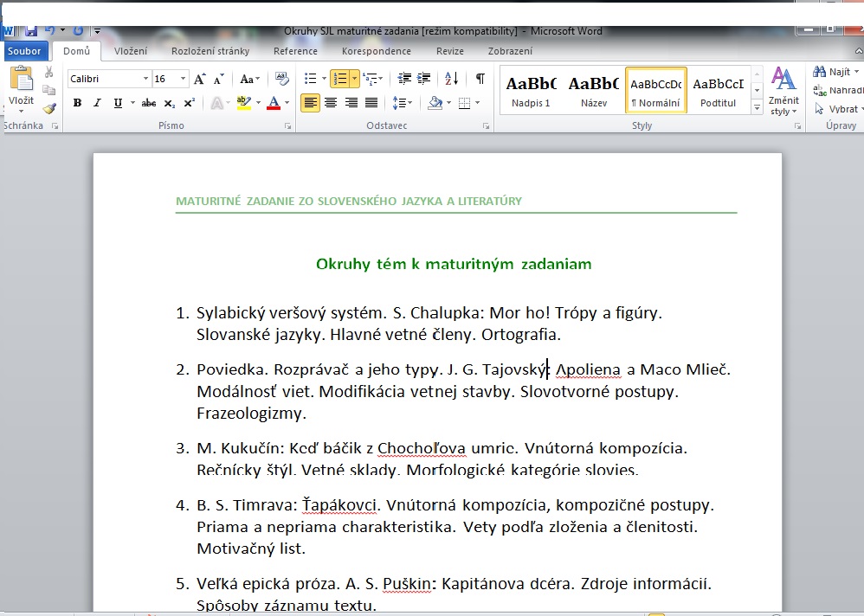This screenshot has height=616, width=864.
Task: Switch to the Vložení ribbon tab
Action: tap(131, 51)
